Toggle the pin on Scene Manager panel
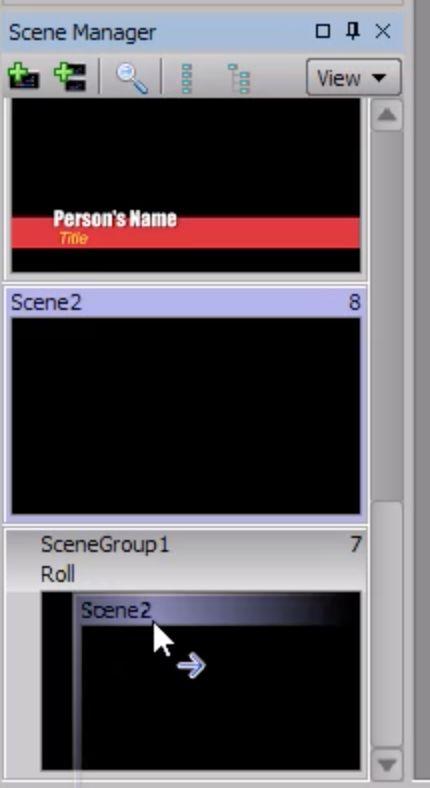Viewport: 430px width, 788px height. pos(353,32)
